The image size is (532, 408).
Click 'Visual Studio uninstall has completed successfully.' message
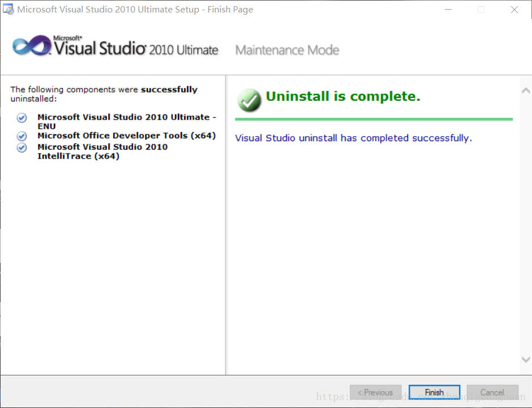coord(354,138)
